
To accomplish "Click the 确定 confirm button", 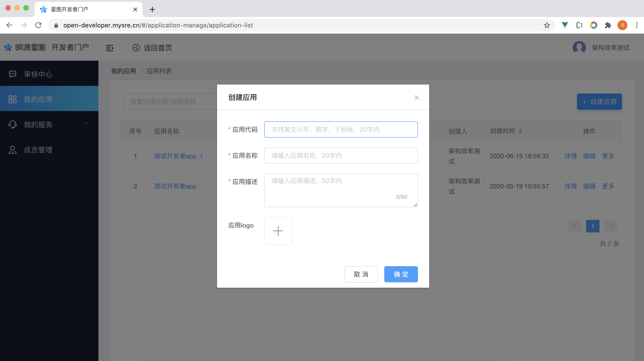I will click(x=401, y=274).
